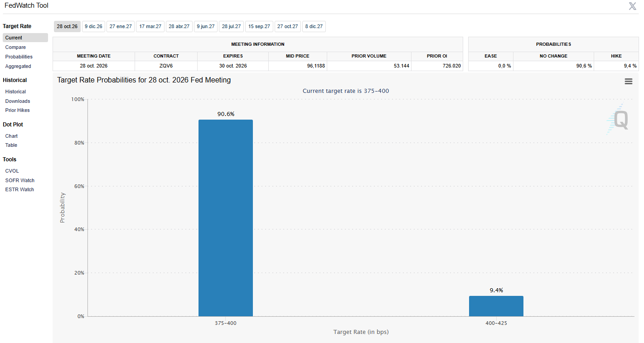
Task: Click the ZQV6 contract cell
Action: tap(166, 66)
